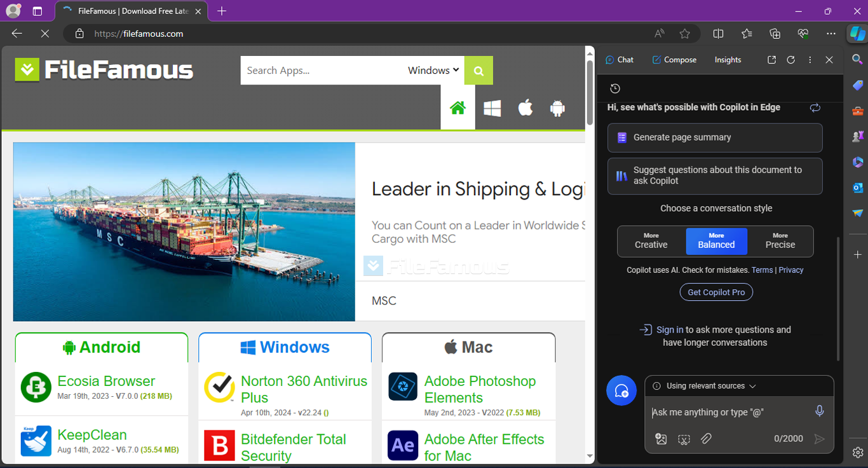Switch to the Compose tab
This screenshot has height=468, width=868.
click(674, 60)
